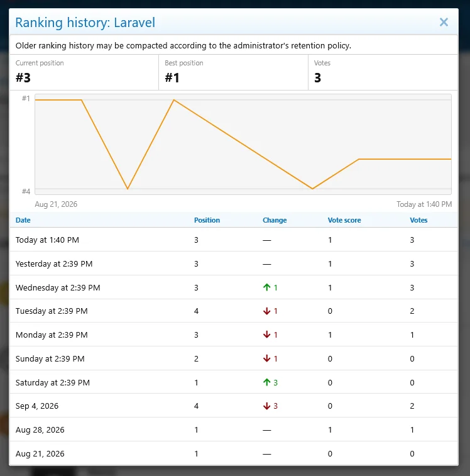Click red down arrow in Tuesday row
The image size is (470, 476).
click(x=266, y=311)
